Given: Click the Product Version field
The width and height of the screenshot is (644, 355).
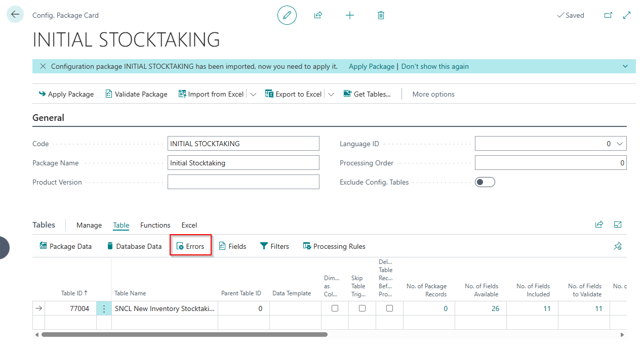Looking at the screenshot, I should 244,182.
